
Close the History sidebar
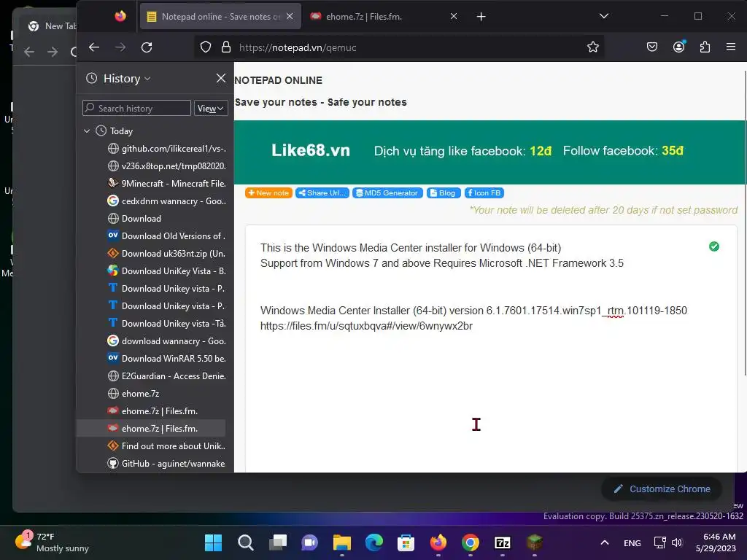click(x=220, y=78)
